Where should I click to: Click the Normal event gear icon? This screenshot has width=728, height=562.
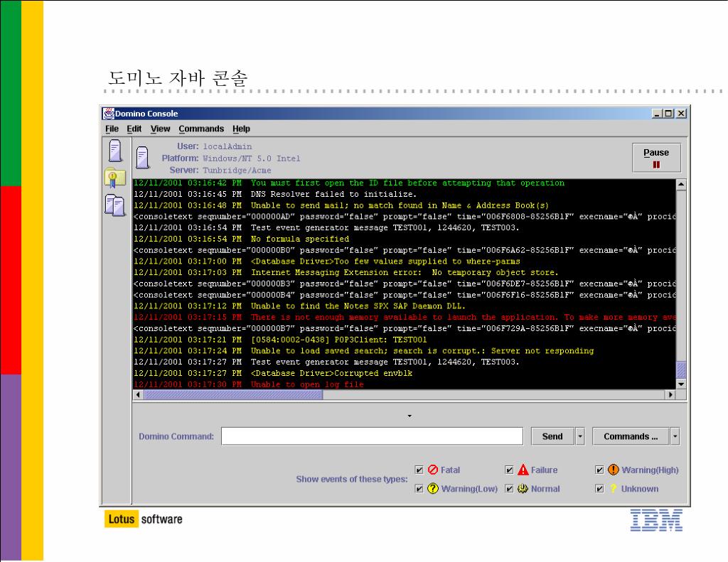point(523,489)
